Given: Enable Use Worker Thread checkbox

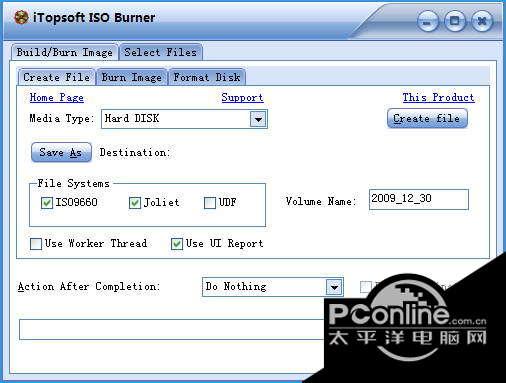Looking at the screenshot, I should point(36,244).
